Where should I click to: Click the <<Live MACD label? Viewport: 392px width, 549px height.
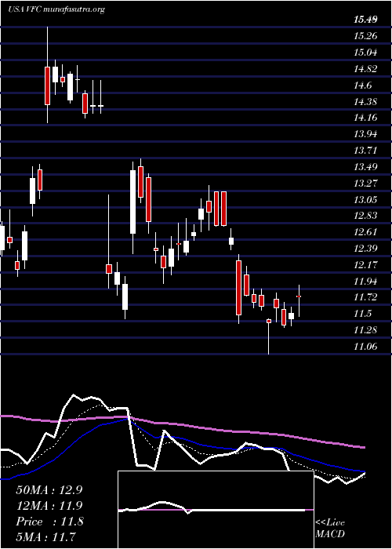[330, 529]
